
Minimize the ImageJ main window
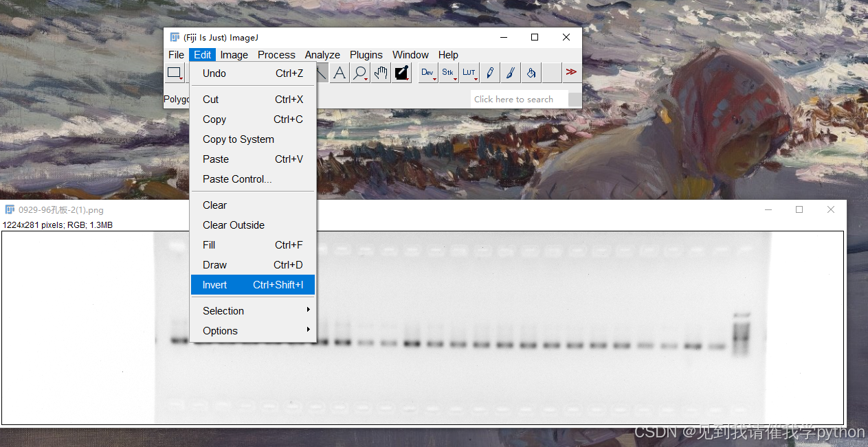(504, 37)
